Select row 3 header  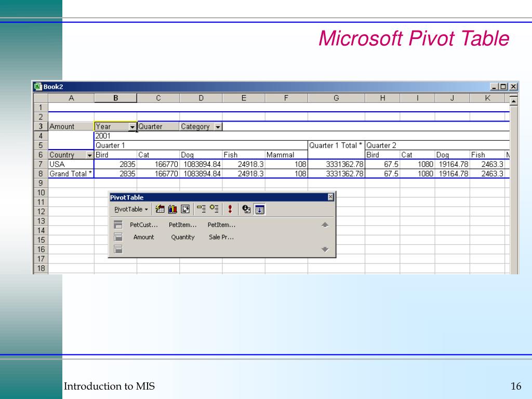(41, 126)
